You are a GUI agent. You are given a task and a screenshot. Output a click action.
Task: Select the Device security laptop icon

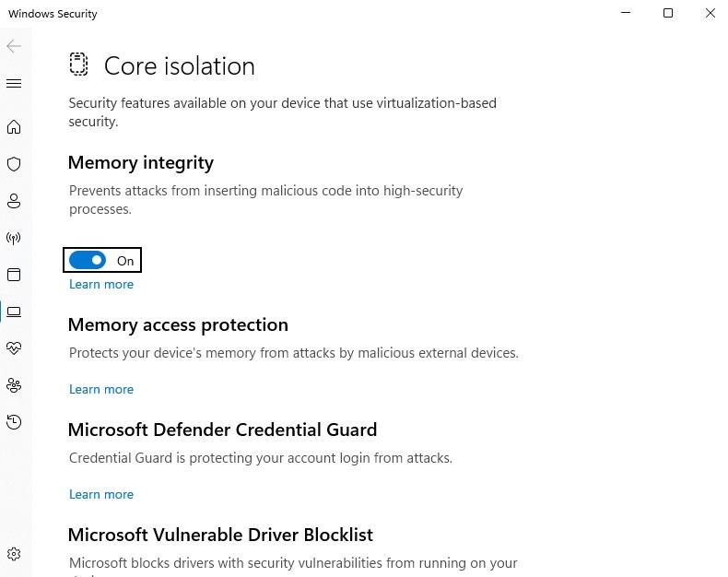click(14, 312)
